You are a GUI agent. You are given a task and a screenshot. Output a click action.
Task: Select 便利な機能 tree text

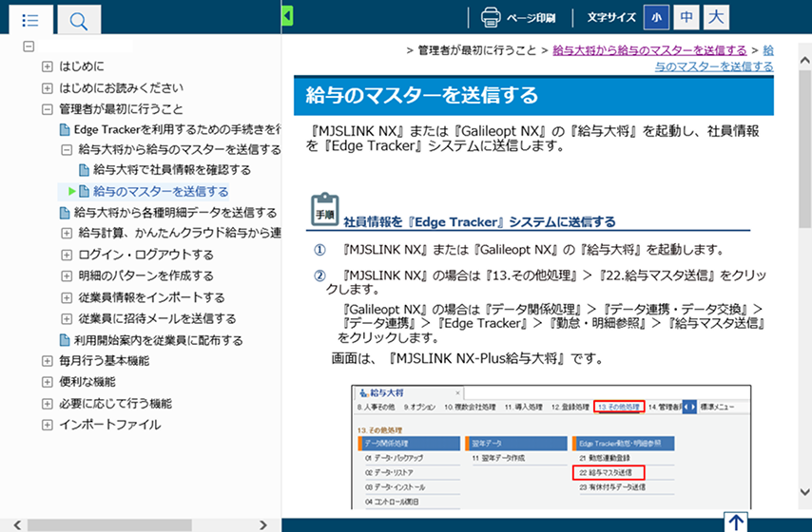coord(87,382)
